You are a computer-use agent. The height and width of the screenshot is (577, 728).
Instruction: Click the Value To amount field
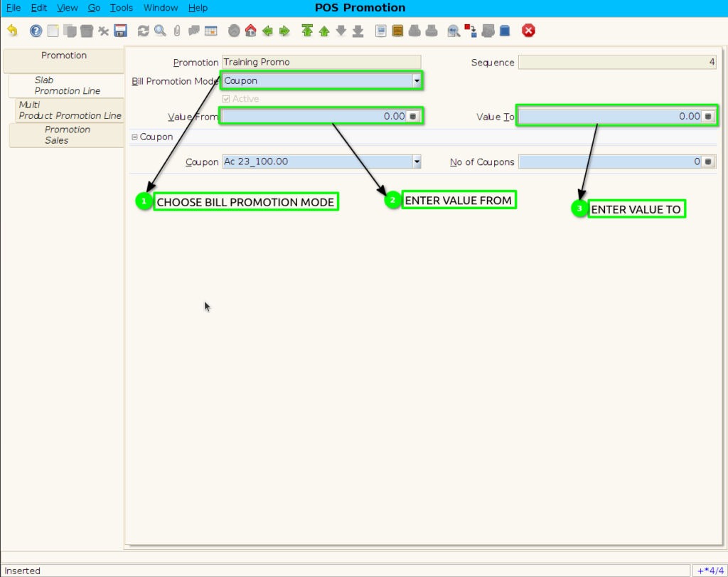611,116
